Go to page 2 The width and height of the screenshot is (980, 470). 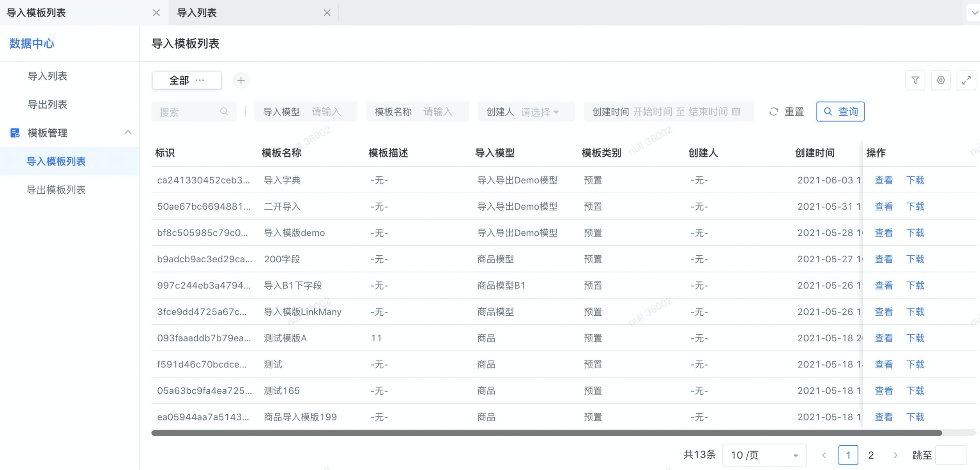[871, 455]
